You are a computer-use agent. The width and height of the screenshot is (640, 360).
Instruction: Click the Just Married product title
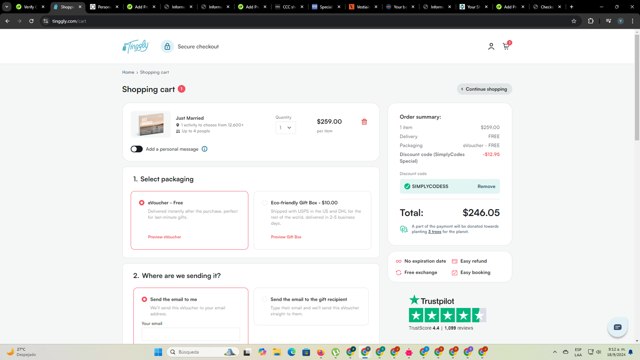pos(190,118)
